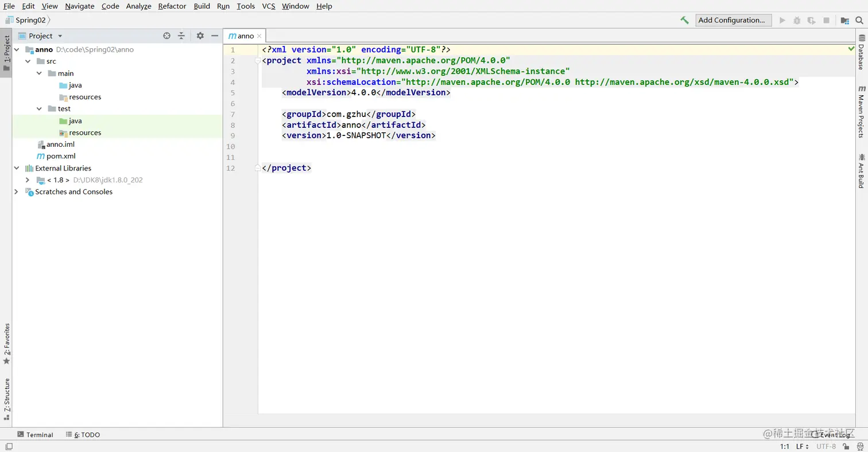Collapse the anno root module node
The image size is (868, 452).
[x=17, y=50]
